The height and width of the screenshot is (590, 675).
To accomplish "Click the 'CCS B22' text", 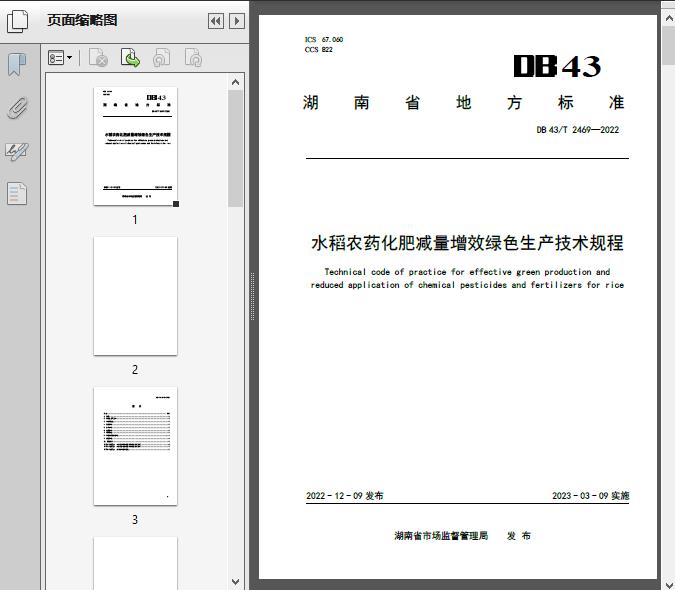I will (x=319, y=49).
